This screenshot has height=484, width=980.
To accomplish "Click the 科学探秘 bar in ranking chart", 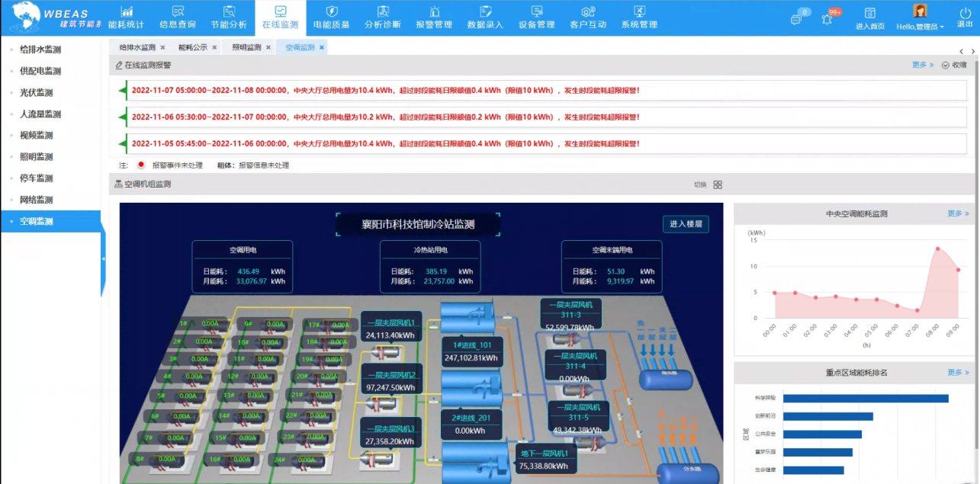I will point(865,398).
